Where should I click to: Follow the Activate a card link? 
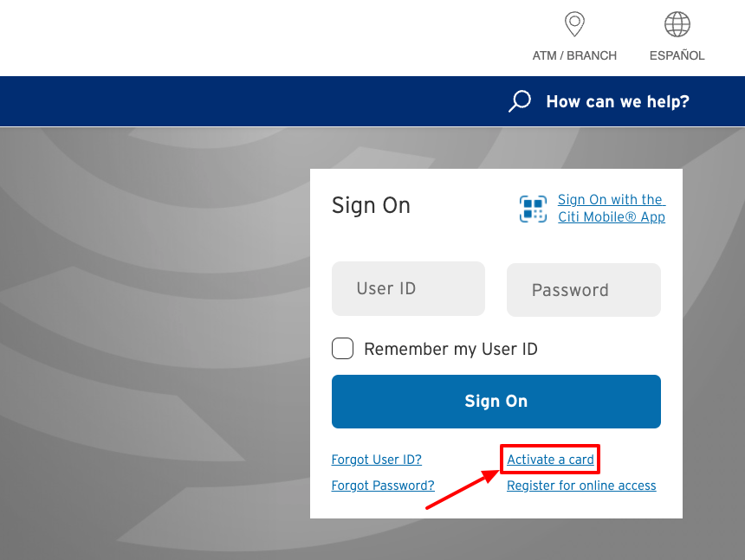point(550,460)
